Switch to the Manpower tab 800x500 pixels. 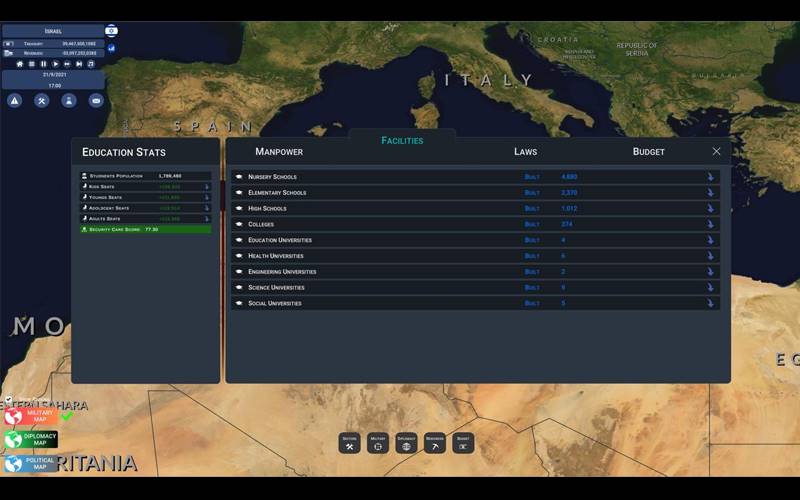[x=279, y=152]
